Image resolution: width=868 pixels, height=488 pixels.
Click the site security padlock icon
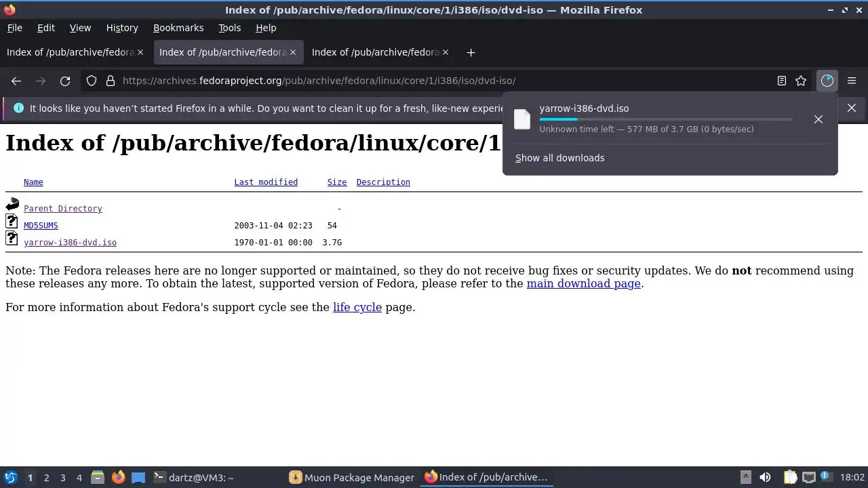point(111,81)
